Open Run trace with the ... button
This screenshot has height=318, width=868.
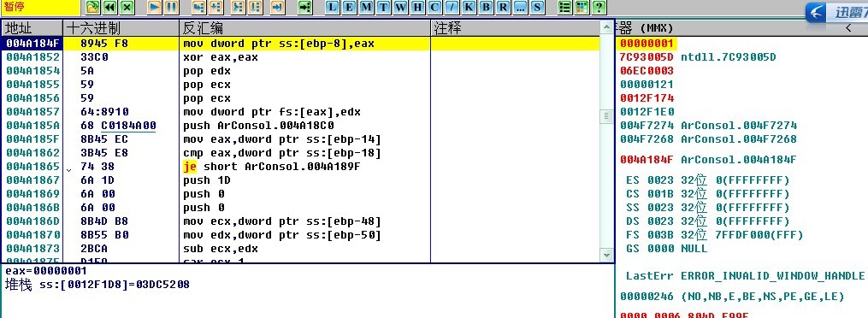520,7
